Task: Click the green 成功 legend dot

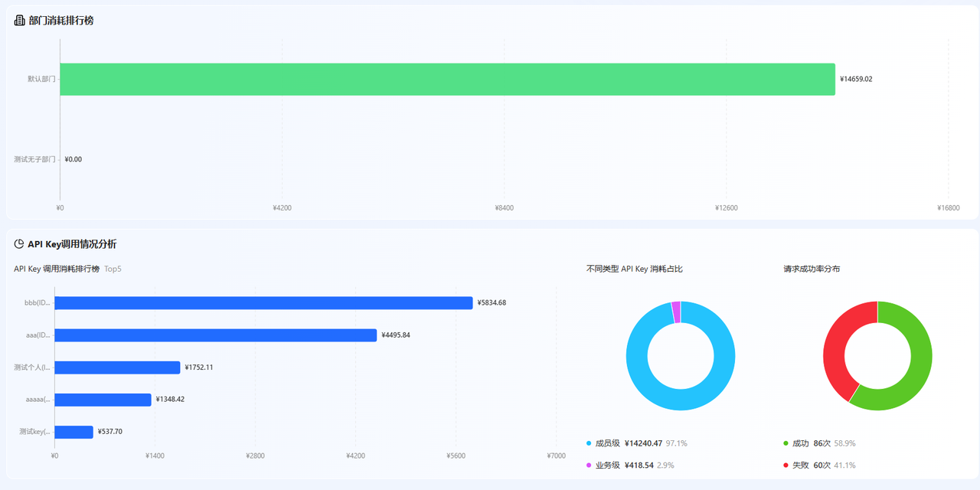Action: (x=786, y=443)
